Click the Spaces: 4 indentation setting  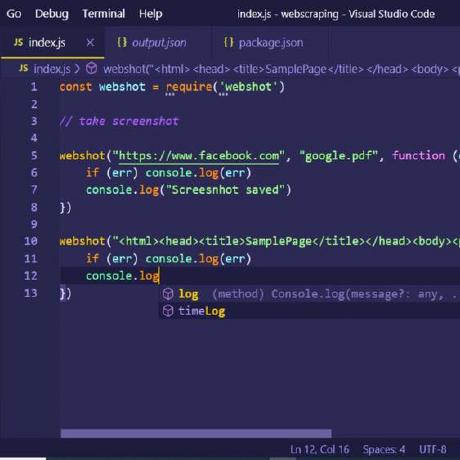(384, 449)
